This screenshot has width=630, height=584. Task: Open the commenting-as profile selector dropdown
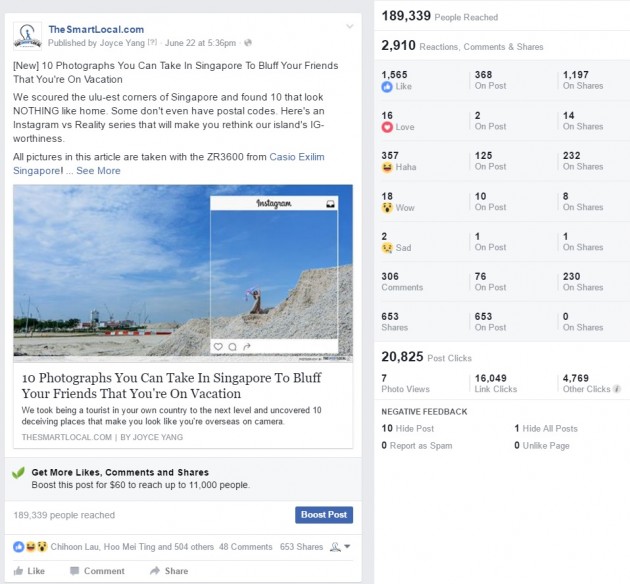coord(340,547)
